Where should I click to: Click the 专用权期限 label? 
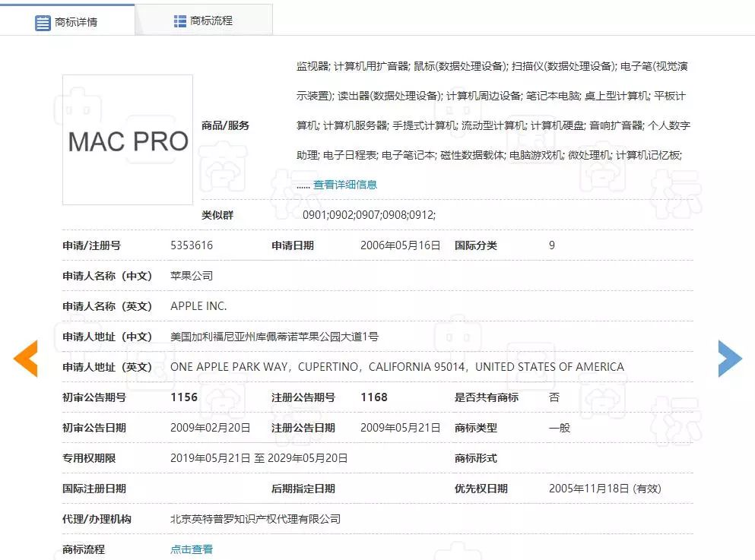point(89,458)
